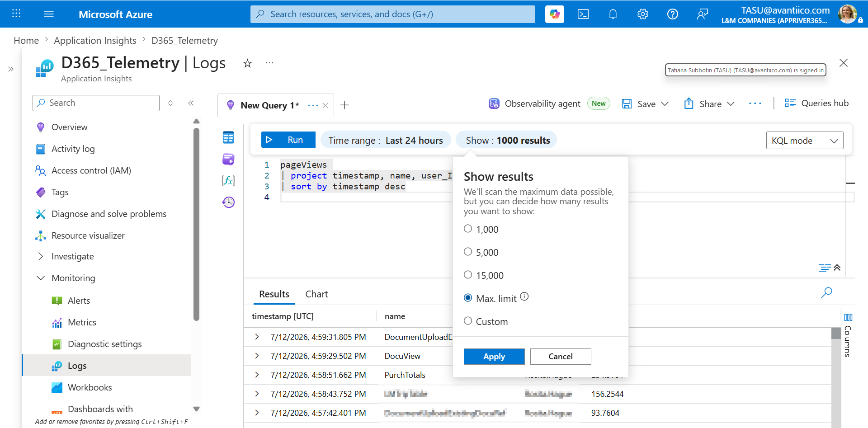
Task: Open the Show 1000 results picker
Action: point(506,140)
